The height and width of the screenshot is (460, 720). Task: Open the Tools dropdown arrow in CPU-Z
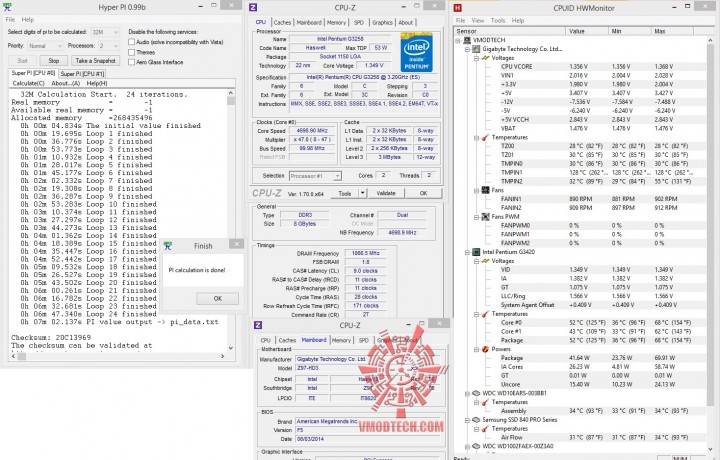coord(362,193)
